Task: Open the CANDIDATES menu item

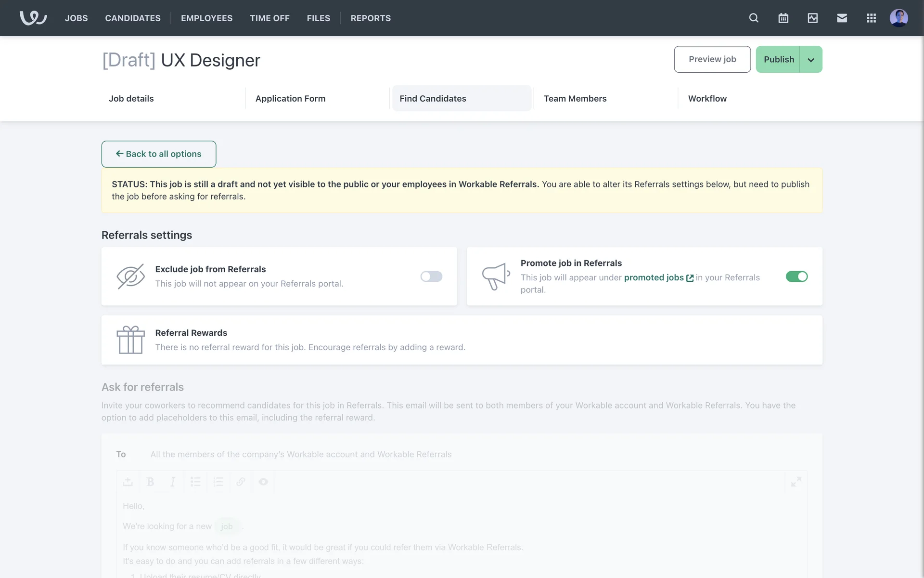Action: (133, 18)
